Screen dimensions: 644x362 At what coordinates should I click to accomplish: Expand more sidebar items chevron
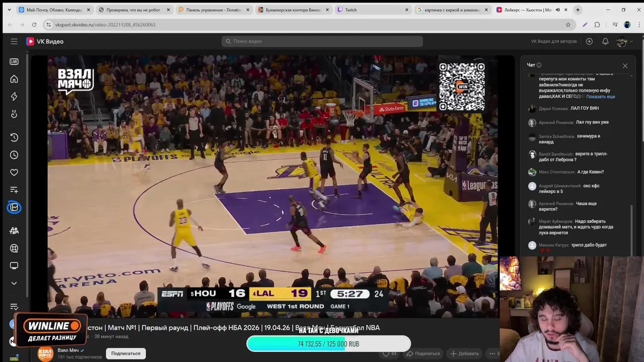14,283
